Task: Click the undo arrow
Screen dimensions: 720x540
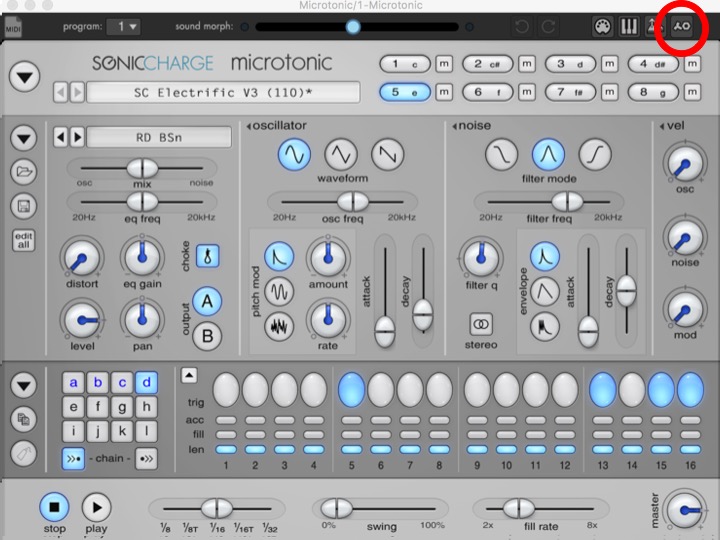Action: pos(522,27)
